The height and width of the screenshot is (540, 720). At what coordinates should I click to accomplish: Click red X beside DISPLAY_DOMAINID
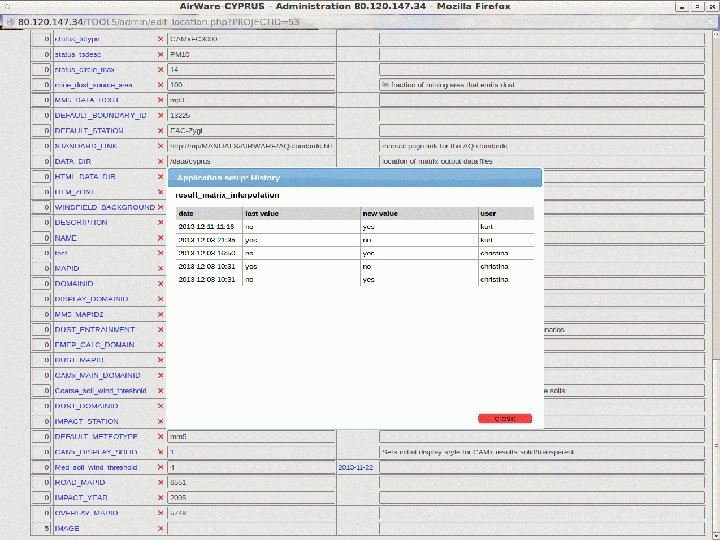[160, 299]
